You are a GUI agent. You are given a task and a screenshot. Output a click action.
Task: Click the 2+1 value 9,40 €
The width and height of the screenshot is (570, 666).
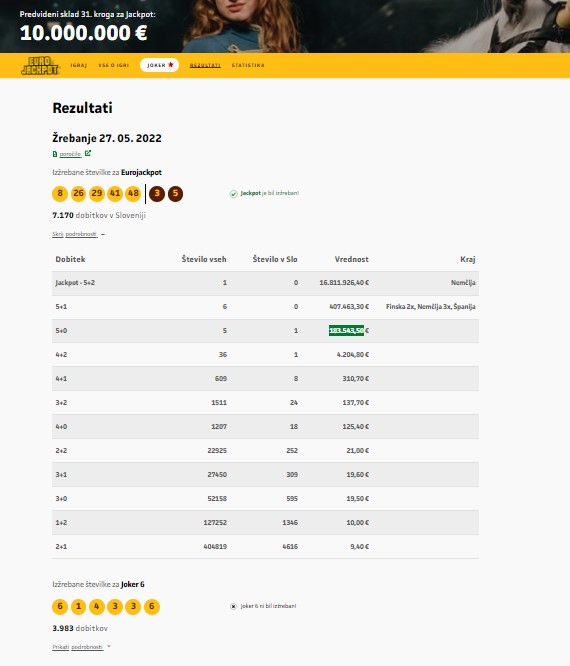pyautogui.click(x=360, y=547)
